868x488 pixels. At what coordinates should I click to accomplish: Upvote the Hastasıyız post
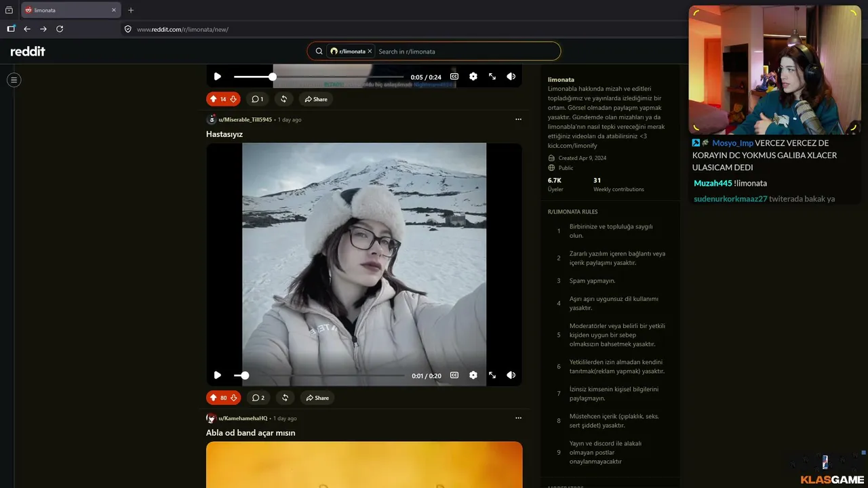click(214, 398)
